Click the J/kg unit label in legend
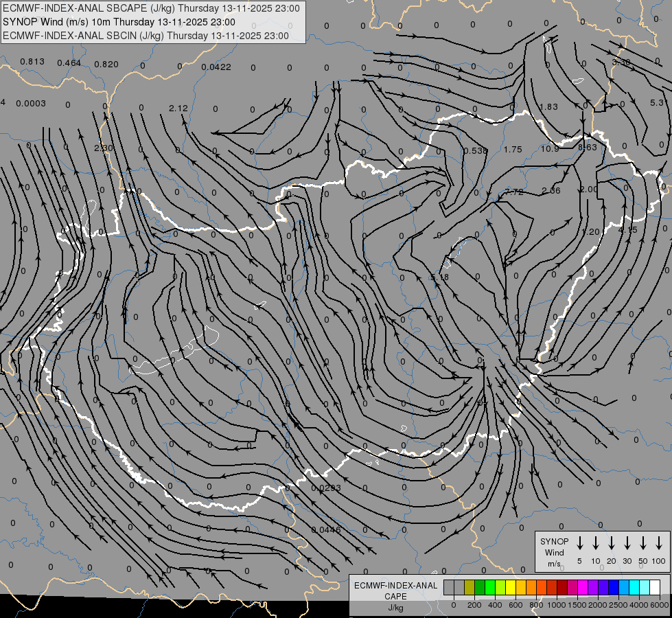The height and width of the screenshot is (618, 672). pos(395,608)
